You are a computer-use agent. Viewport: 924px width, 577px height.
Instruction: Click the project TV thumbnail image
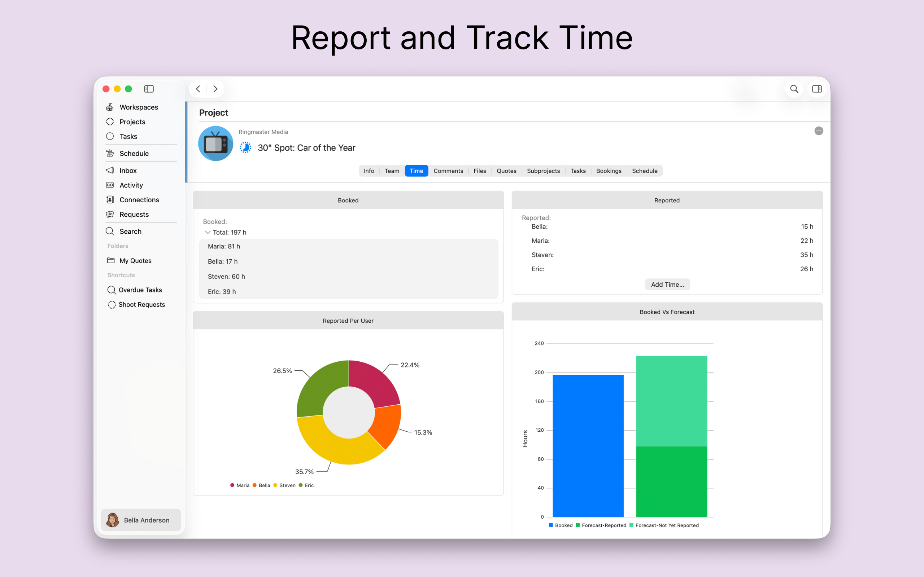[x=216, y=144]
